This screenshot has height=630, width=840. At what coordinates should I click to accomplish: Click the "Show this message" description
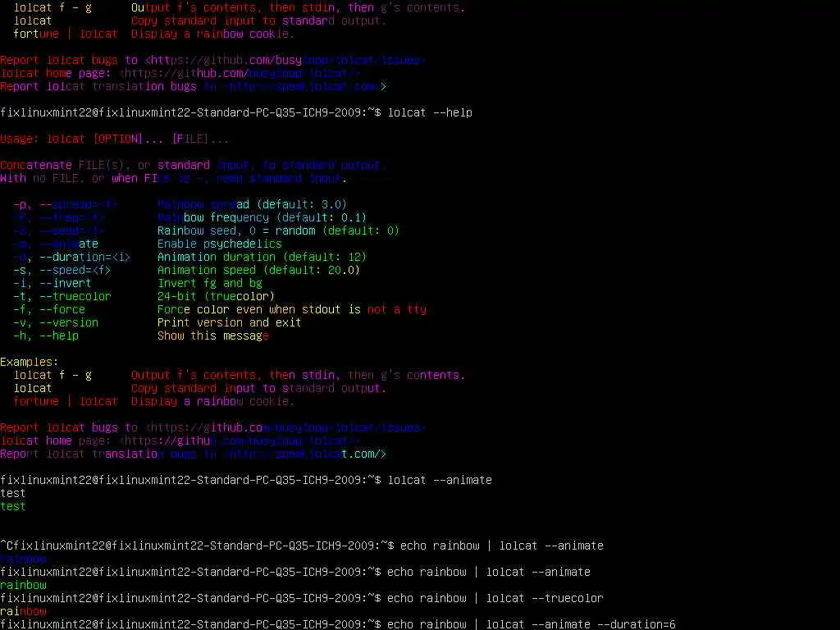click(213, 336)
